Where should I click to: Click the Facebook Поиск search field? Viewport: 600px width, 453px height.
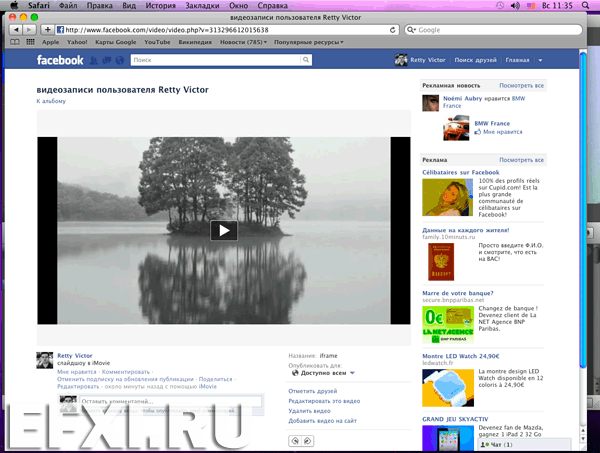coord(215,60)
